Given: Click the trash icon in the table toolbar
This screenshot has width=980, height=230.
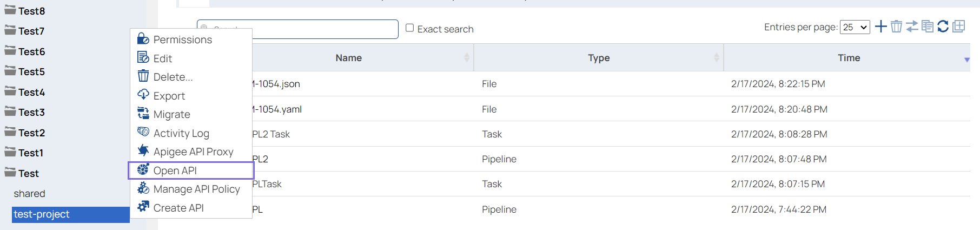Looking at the screenshot, I should click(x=896, y=27).
